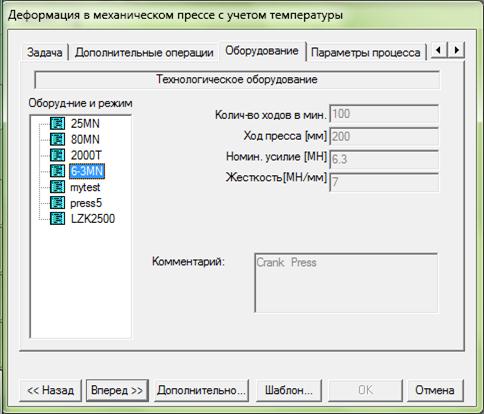Choose the LZK2500 press entry
The image size is (484, 414).
click(x=93, y=219)
